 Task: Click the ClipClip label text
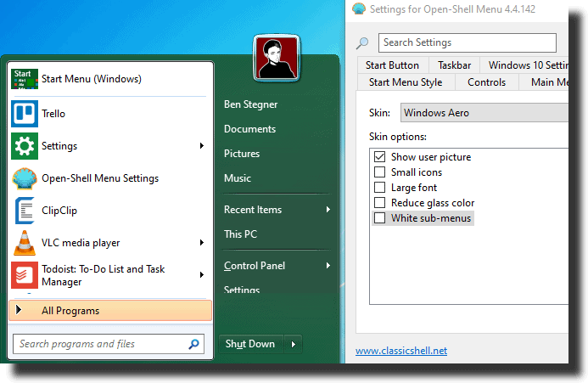[x=59, y=211]
